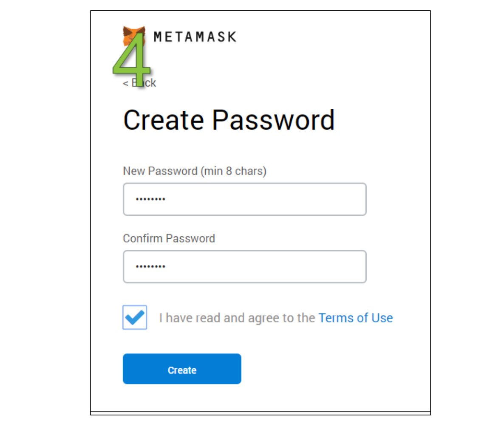This screenshot has width=504, height=429.
Task: Click the masked dots in New Password field
Action: click(150, 199)
